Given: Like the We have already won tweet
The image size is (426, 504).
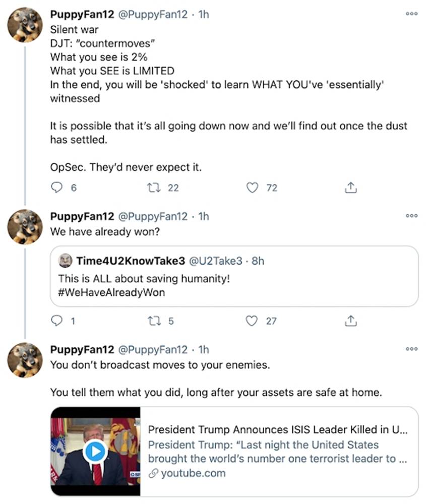Looking at the screenshot, I should click(251, 321).
